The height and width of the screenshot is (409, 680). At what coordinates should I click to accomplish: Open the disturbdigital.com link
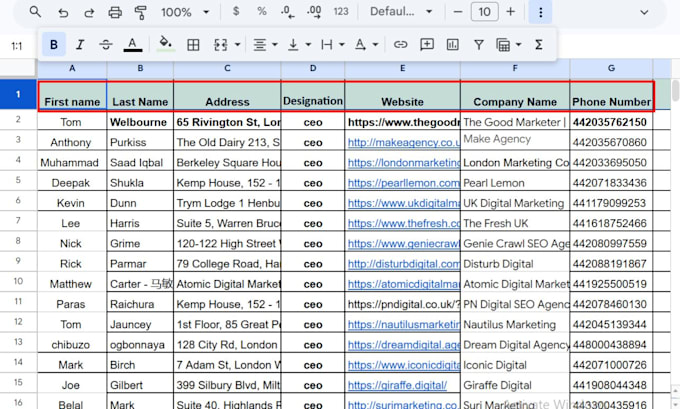tap(404, 264)
